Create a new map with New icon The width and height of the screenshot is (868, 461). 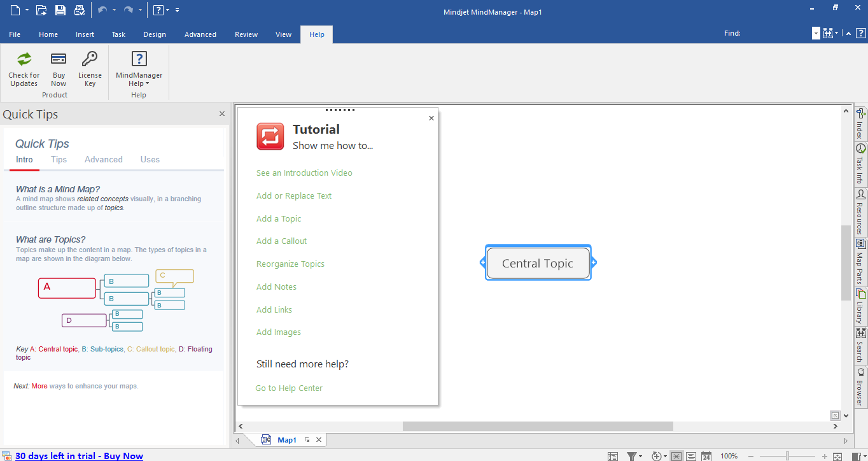[15, 10]
